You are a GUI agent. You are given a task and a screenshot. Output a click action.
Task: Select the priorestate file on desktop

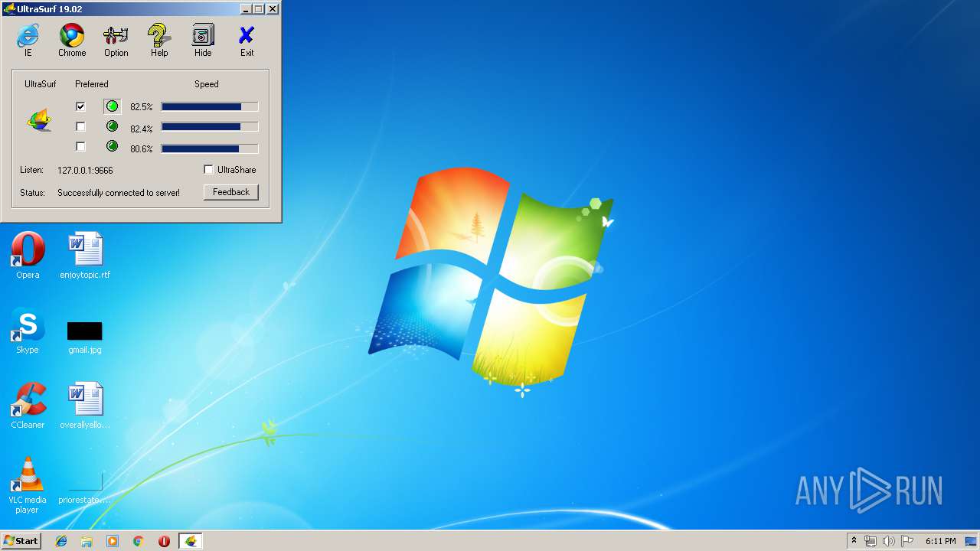(x=85, y=488)
